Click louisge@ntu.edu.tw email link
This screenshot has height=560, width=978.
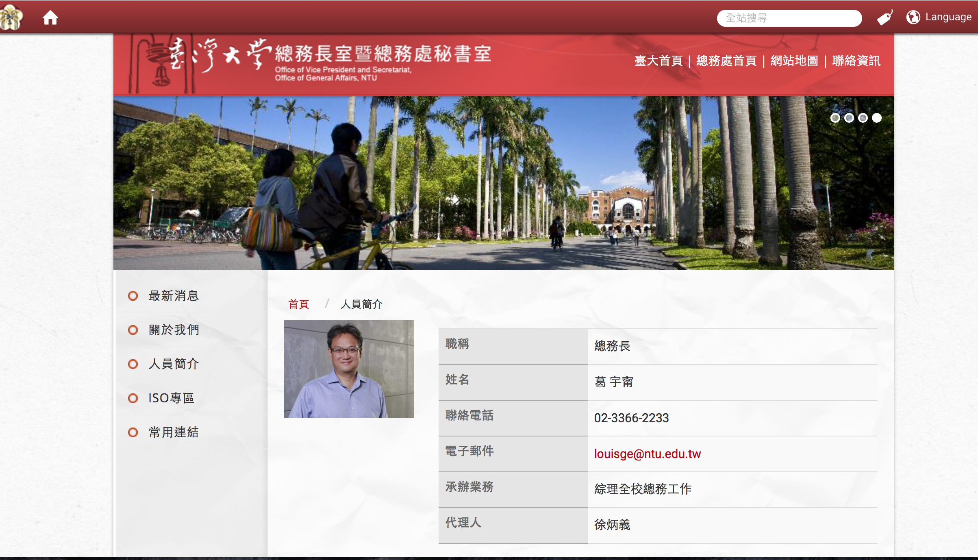click(x=647, y=454)
